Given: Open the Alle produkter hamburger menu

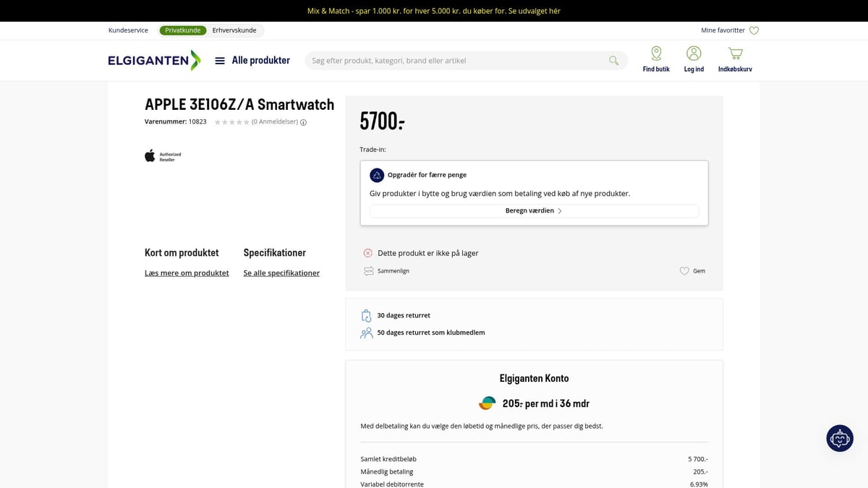Looking at the screenshot, I should (x=220, y=61).
